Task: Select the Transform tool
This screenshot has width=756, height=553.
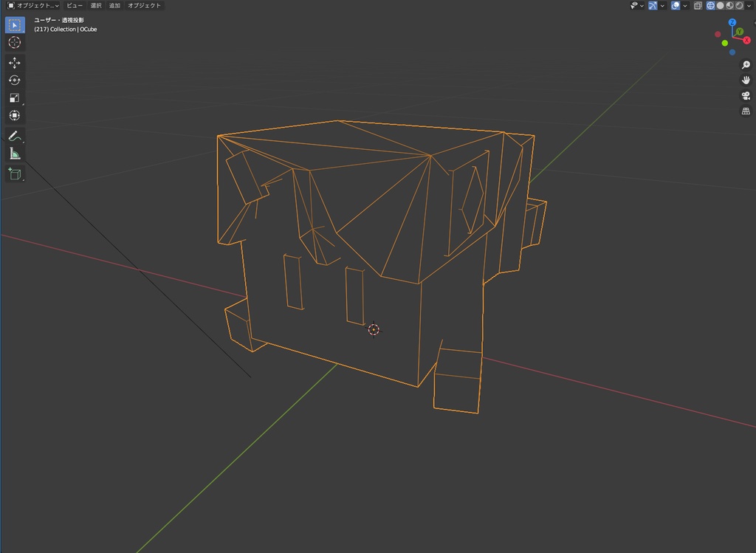Action: pos(15,115)
